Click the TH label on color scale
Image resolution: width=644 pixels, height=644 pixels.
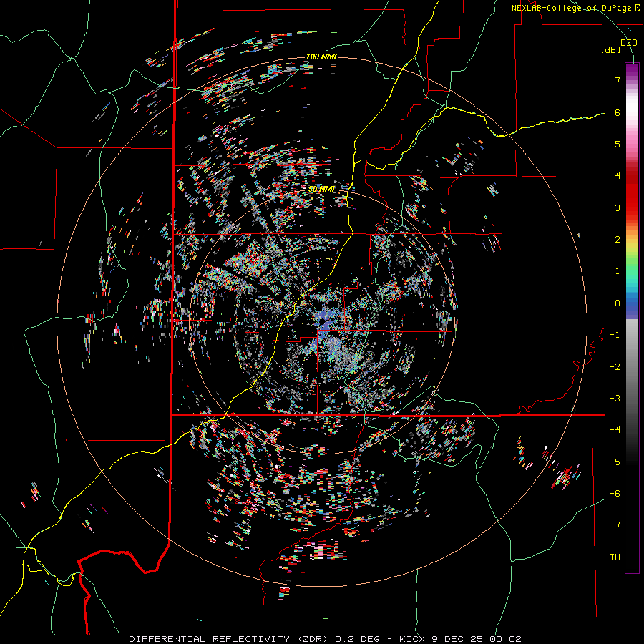615,557
